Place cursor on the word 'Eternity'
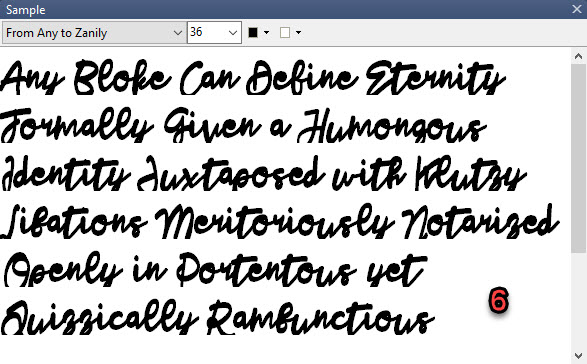Screen dimensions: 587x364 point(435,78)
